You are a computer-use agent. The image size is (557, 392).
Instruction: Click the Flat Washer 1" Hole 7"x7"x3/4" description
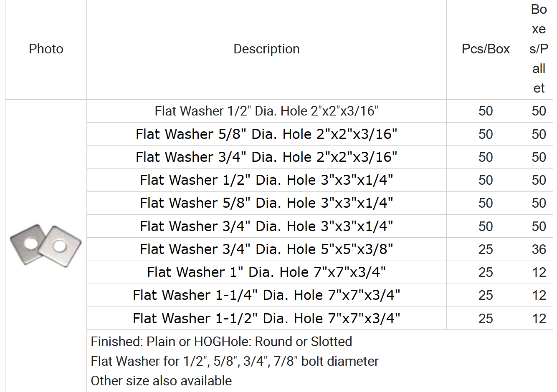click(266, 272)
